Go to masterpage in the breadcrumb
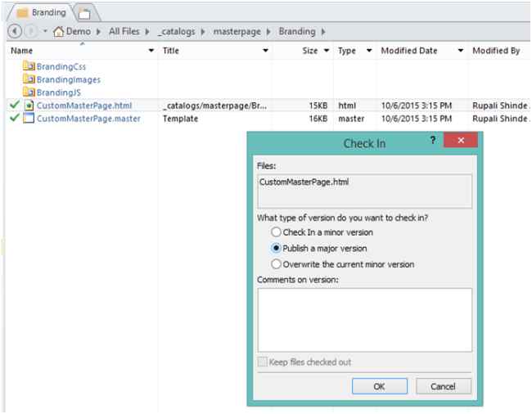Viewport: 532px width, 414px height. pyautogui.click(x=237, y=32)
